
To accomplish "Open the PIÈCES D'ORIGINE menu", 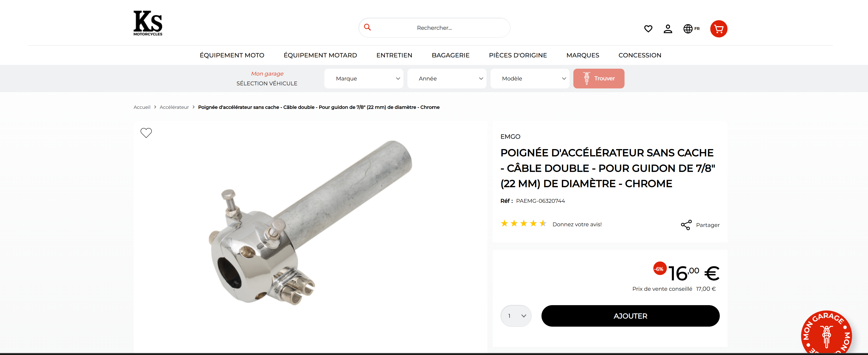I will click(518, 55).
